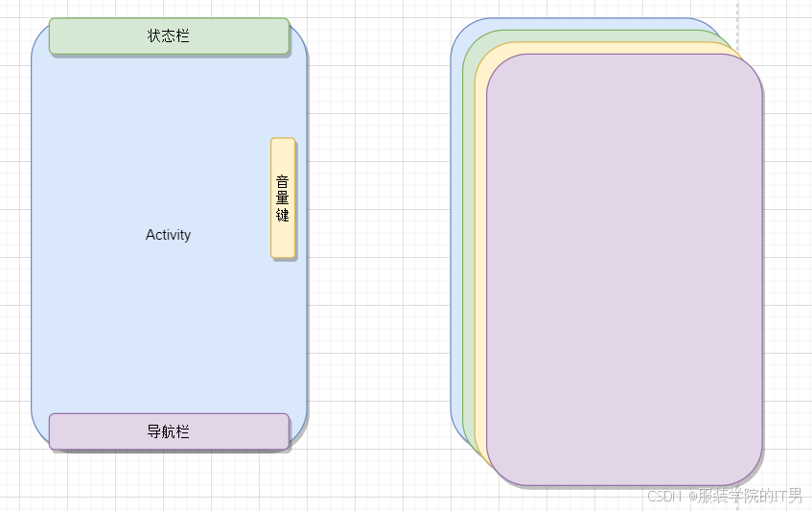Select the purple front stacked rounded rectangle
The image size is (812, 511).
click(x=624, y=269)
